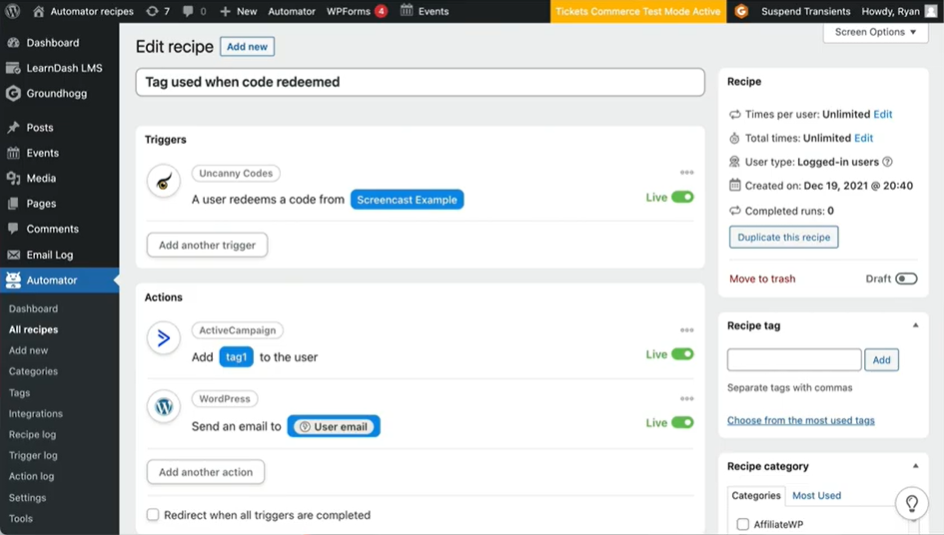Open Integrations in the Automator submenu
The width and height of the screenshot is (944, 535).
[36, 413]
